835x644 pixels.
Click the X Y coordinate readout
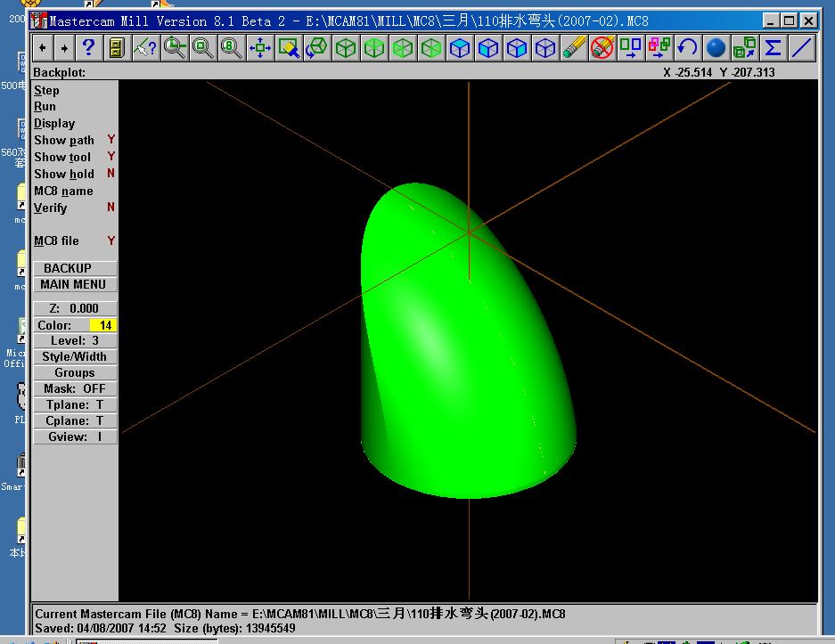pos(718,72)
